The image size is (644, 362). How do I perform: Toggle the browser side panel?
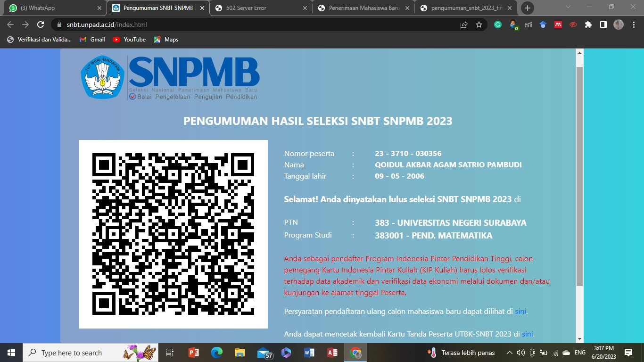(x=603, y=25)
